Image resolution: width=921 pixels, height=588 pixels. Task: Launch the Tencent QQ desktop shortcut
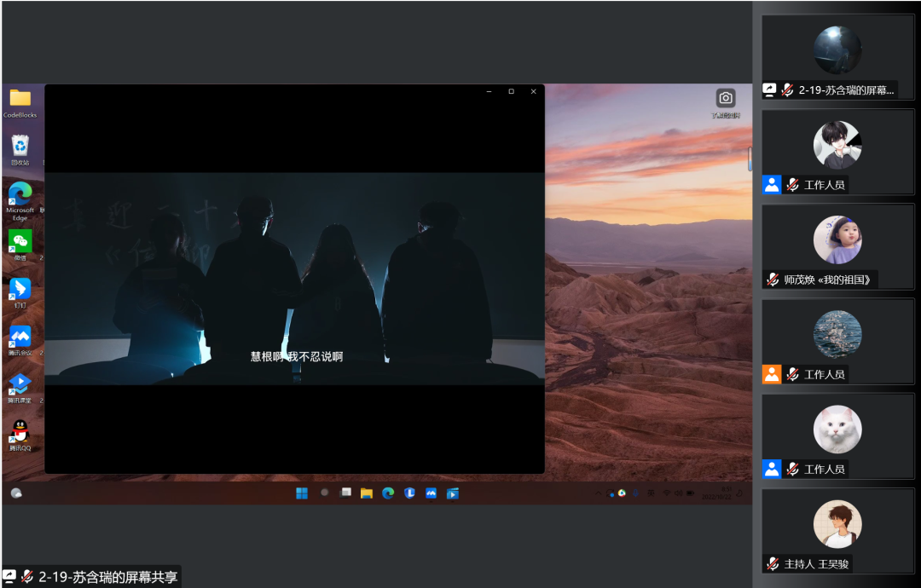coord(20,432)
